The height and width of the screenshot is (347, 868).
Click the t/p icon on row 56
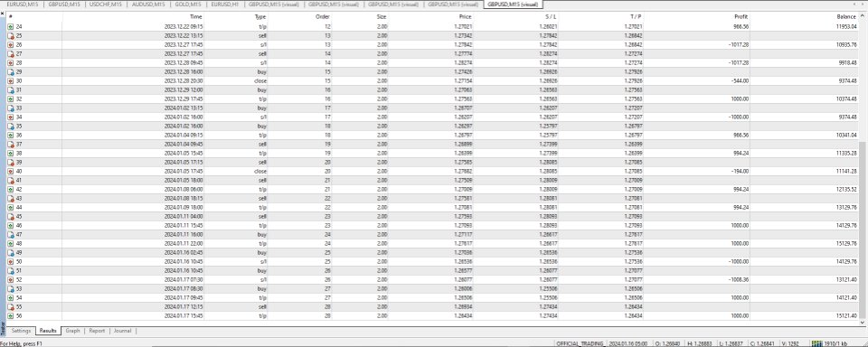(11, 316)
